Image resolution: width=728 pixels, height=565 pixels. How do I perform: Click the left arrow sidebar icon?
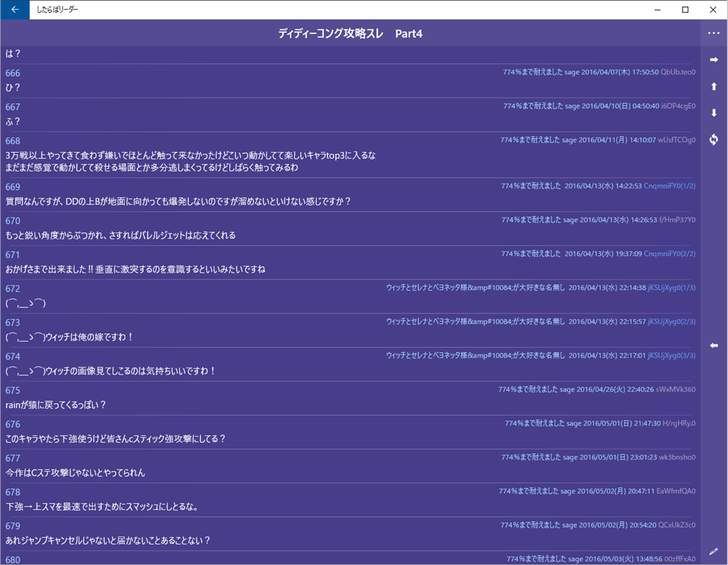point(713,345)
